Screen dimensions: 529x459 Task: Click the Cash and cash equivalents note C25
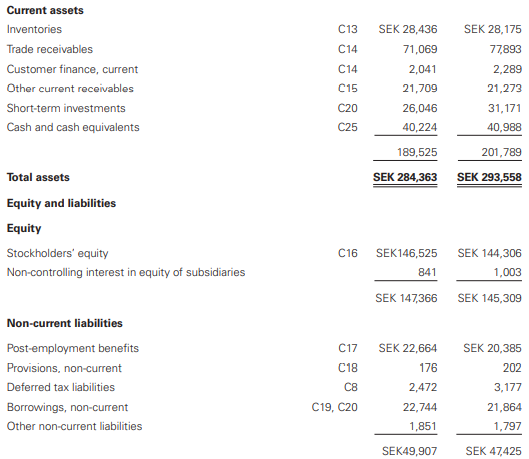[x=347, y=127]
